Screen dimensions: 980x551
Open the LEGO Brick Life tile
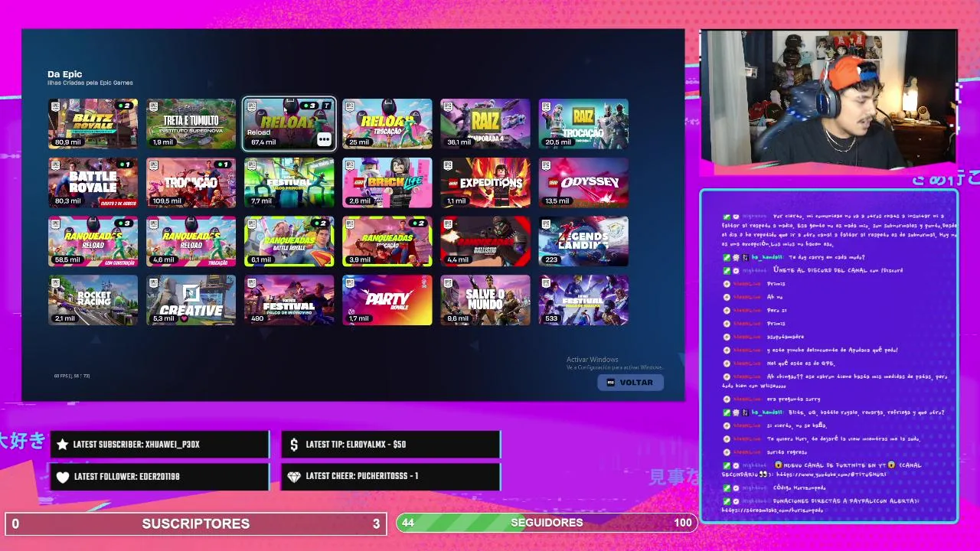[387, 182]
